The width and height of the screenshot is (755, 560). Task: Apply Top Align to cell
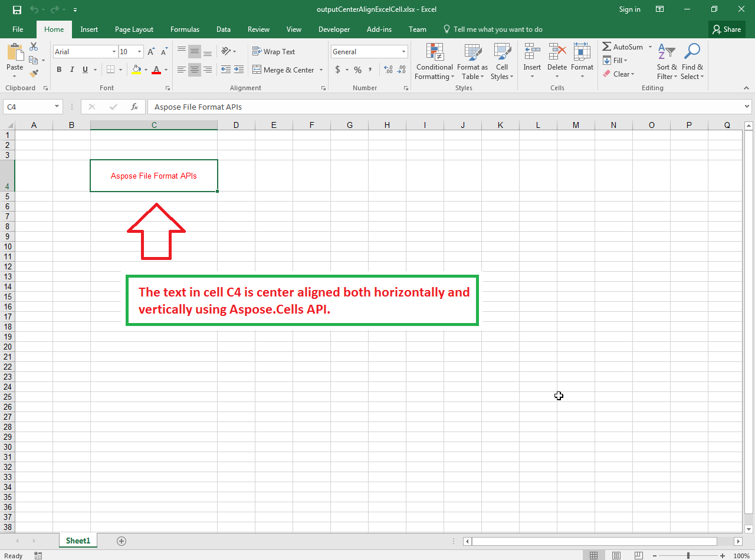pyautogui.click(x=182, y=52)
